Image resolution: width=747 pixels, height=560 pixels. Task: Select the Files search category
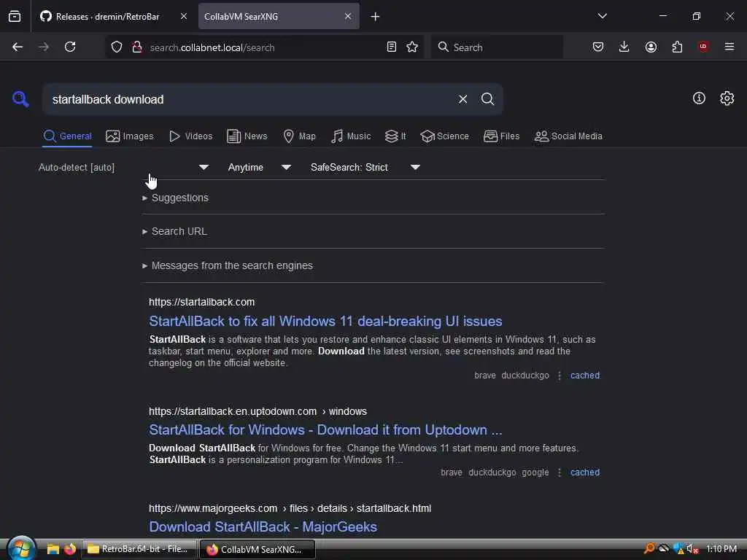(501, 136)
